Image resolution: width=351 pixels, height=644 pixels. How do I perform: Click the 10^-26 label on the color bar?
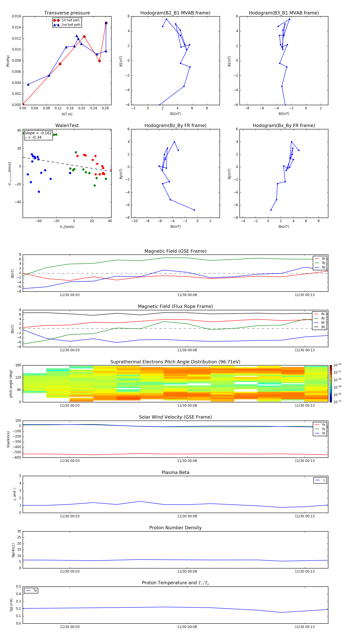tap(337, 365)
